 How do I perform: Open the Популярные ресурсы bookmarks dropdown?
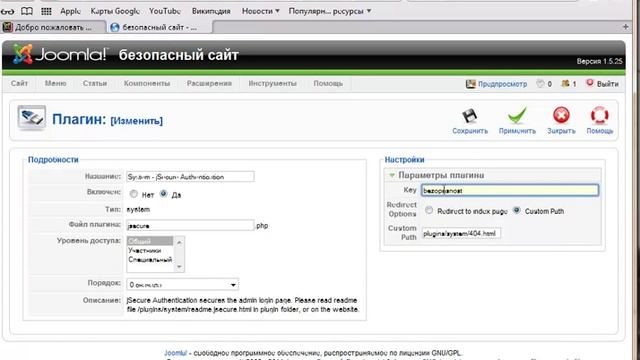330,11
